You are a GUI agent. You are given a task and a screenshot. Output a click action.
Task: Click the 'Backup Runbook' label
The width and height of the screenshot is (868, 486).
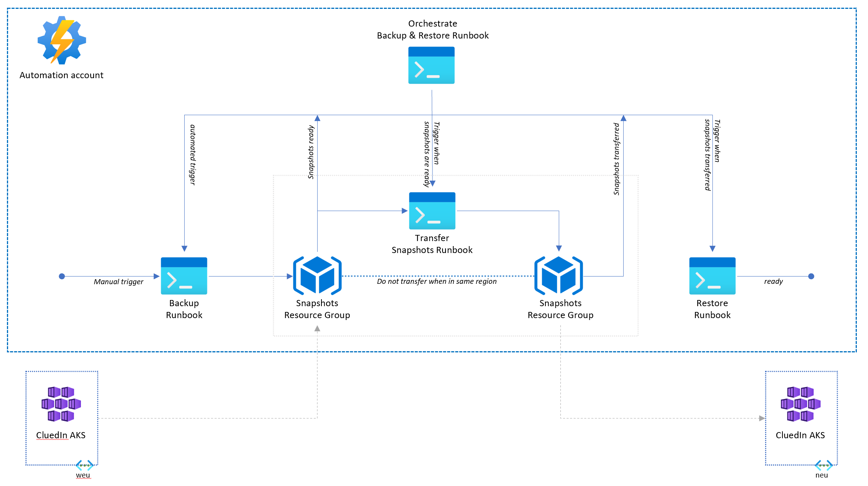(x=184, y=309)
